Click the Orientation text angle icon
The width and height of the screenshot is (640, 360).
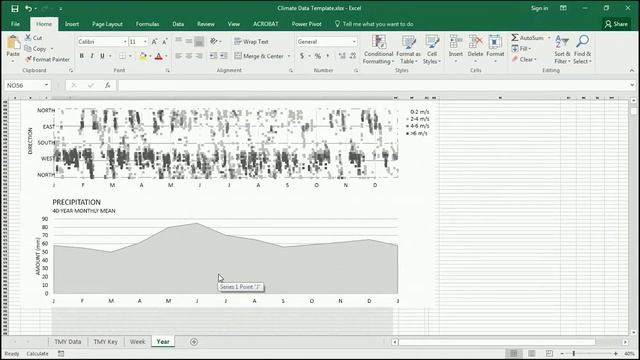(x=214, y=41)
